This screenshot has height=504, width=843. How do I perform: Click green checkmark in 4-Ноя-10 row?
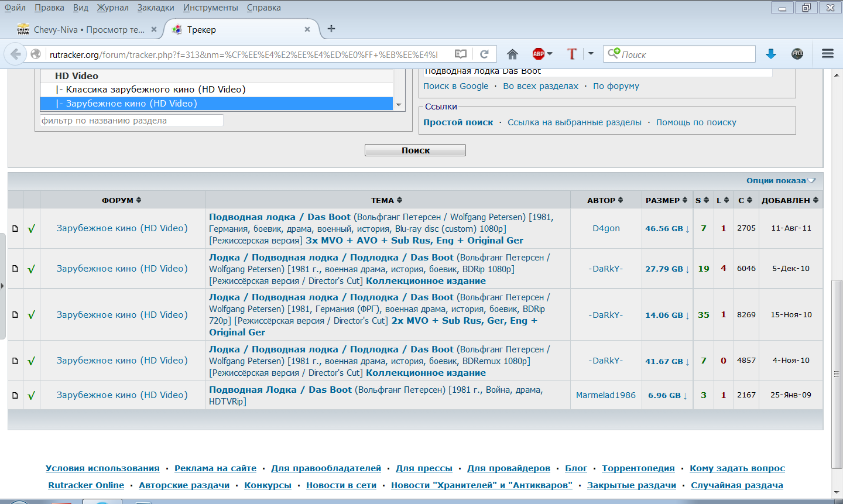point(31,361)
